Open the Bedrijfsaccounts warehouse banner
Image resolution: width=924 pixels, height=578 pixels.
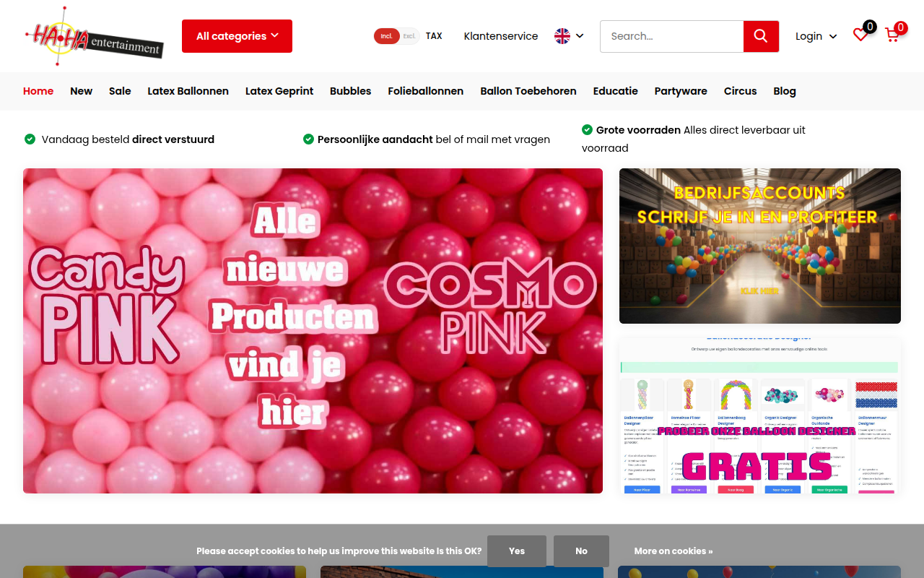pyautogui.click(x=760, y=246)
